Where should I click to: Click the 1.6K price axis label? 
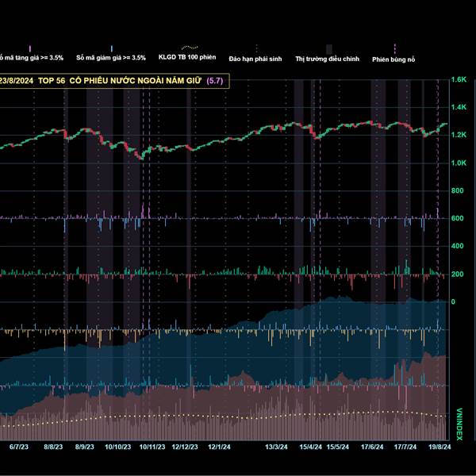click(x=458, y=79)
